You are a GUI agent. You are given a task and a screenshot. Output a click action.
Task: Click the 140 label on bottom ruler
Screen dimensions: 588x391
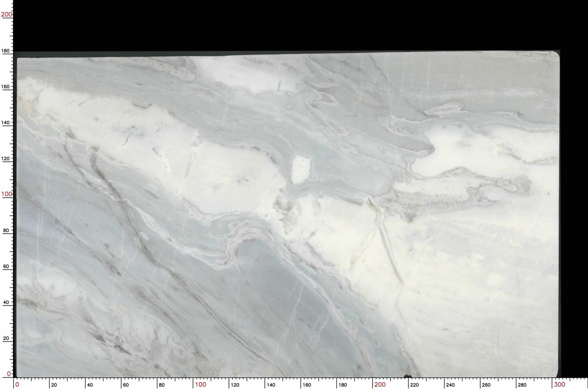(x=271, y=385)
